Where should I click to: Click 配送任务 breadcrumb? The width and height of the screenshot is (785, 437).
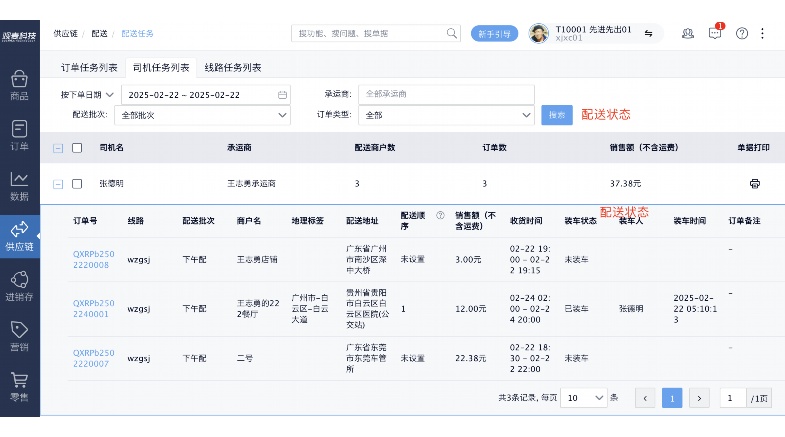click(137, 34)
